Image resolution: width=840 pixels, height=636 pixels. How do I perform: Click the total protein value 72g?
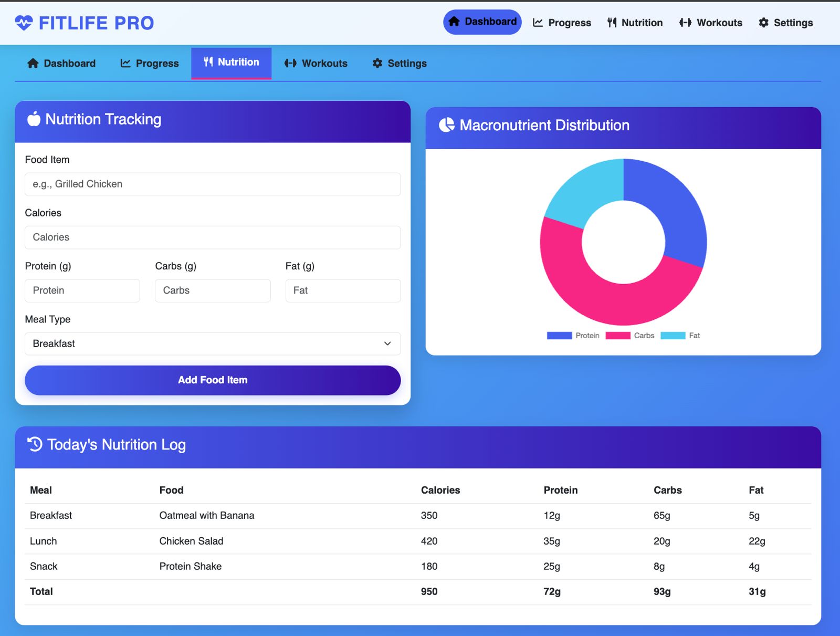(x=552, y=591)
